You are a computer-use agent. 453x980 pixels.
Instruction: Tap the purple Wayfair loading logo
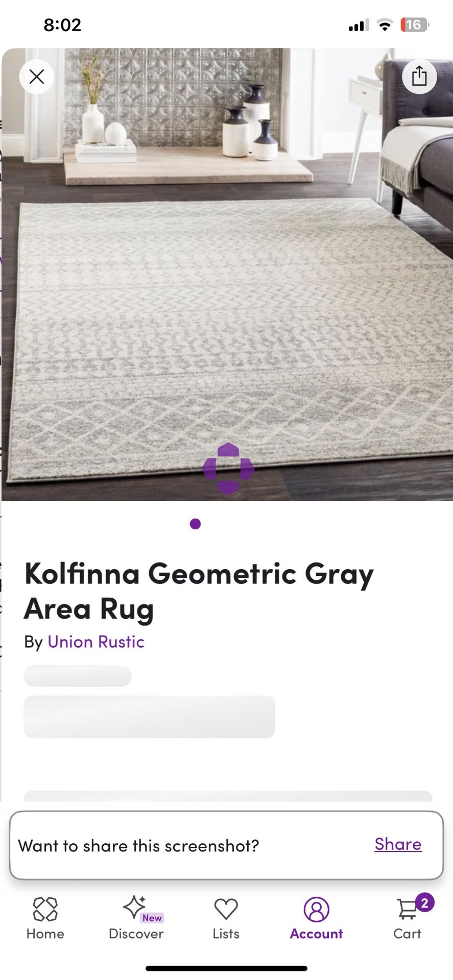pos(228,469)
